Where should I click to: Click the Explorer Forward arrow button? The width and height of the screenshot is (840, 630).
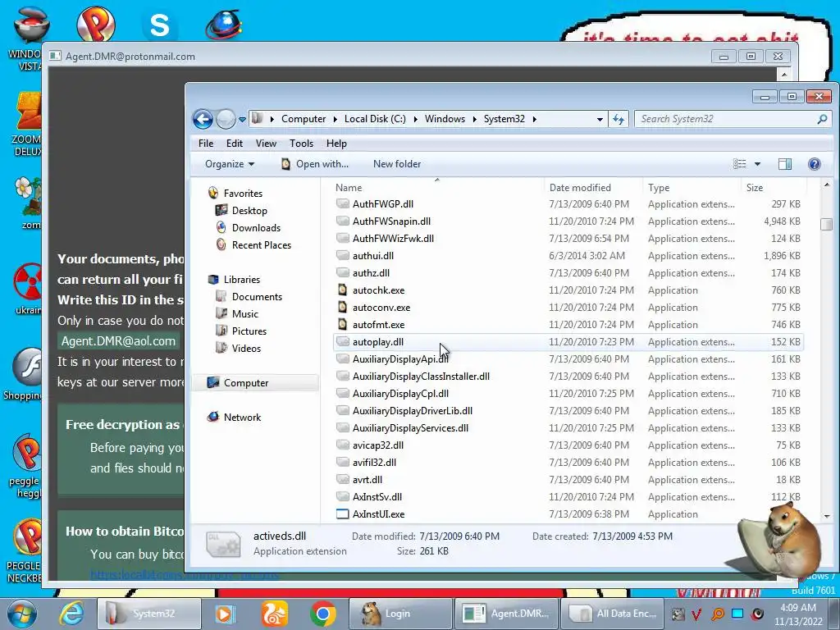(226, 119)
